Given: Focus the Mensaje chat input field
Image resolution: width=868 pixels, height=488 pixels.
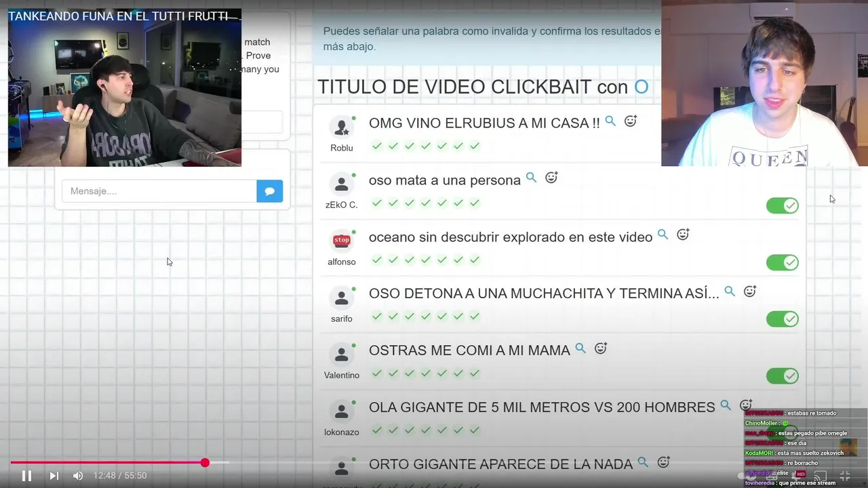Looking at the screenshot, I should [x=159, y=191].
